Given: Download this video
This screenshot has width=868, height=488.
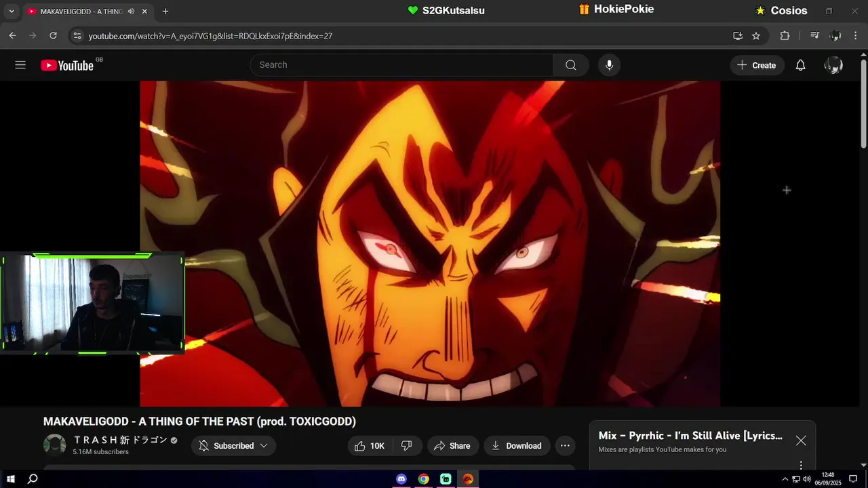Looking at the screenshot, I should (x=516, y=446).
